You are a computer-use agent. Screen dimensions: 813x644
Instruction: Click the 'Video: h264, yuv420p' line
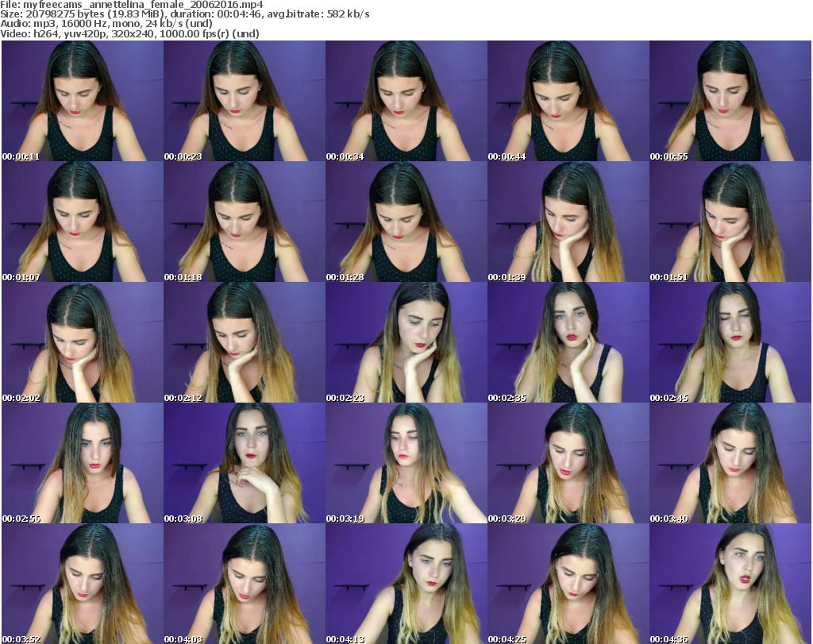[x=129, y=33]
